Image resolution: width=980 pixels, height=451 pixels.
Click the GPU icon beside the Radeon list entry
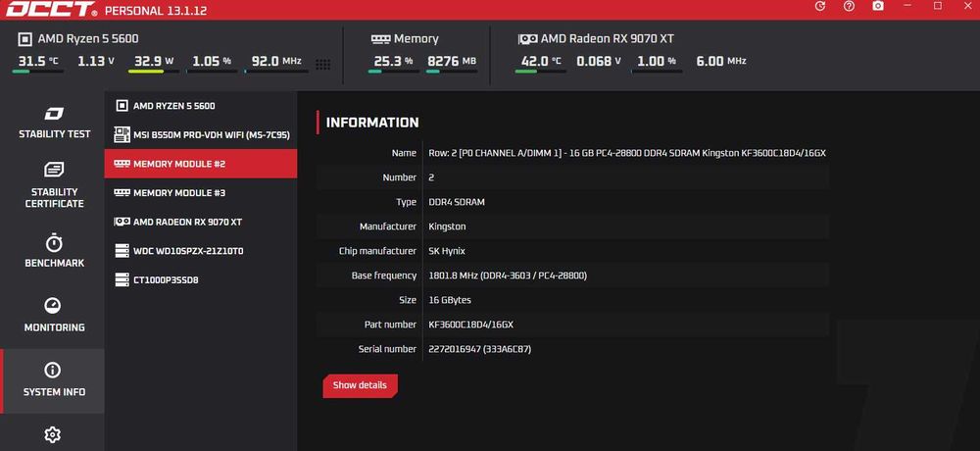[x=122, y=222]
